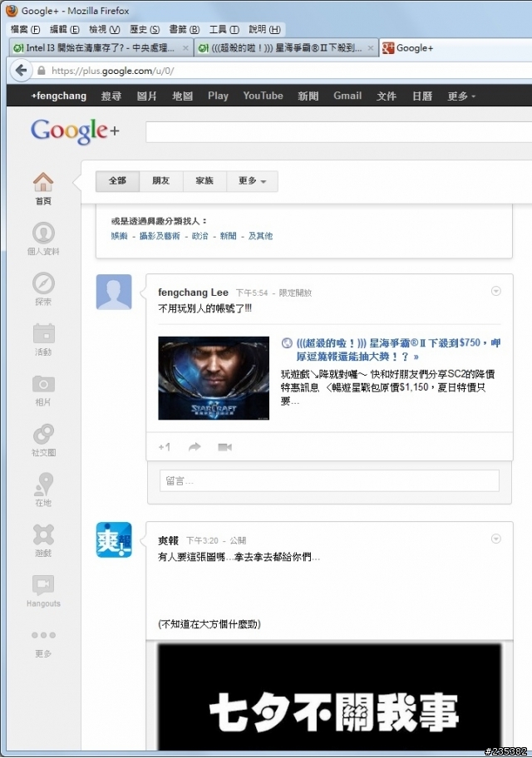Click the Firefox icon in title bar

click(x=11, y=11)
